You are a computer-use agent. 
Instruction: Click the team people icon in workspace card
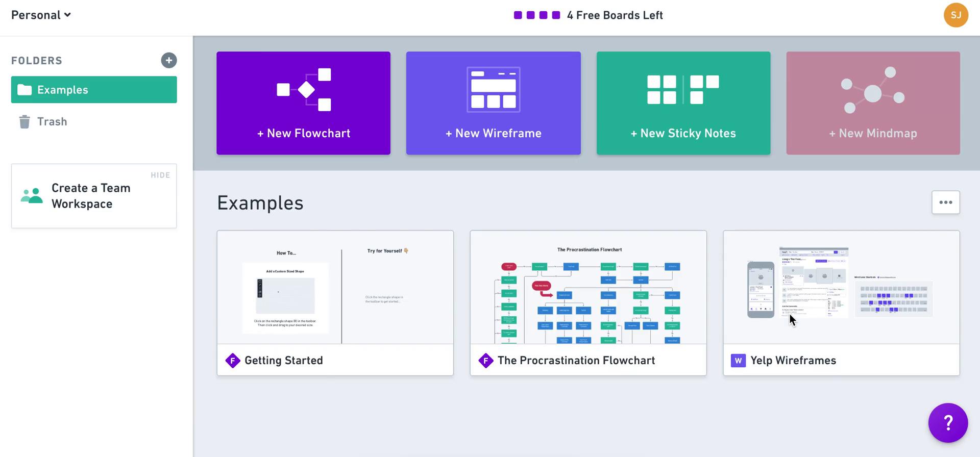[32, 196]
